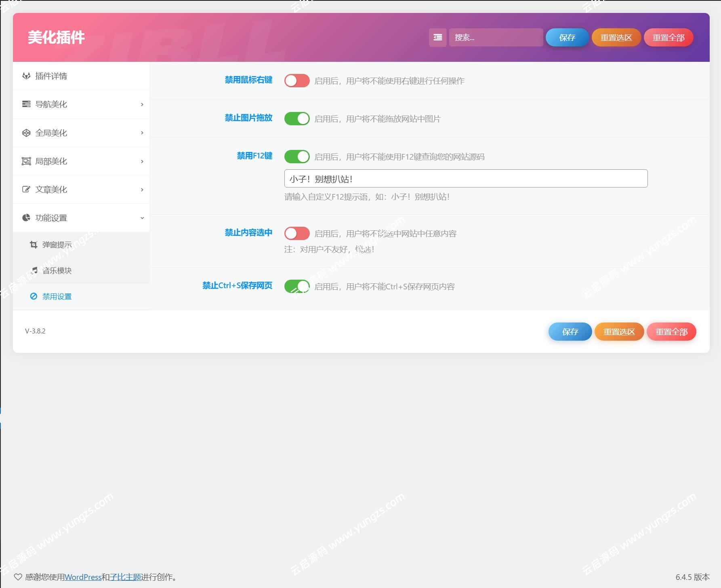Enable the 禁用鼠标右键 switch
The image size is (721, 588).
pyautogui.click(x=297, y=81)
